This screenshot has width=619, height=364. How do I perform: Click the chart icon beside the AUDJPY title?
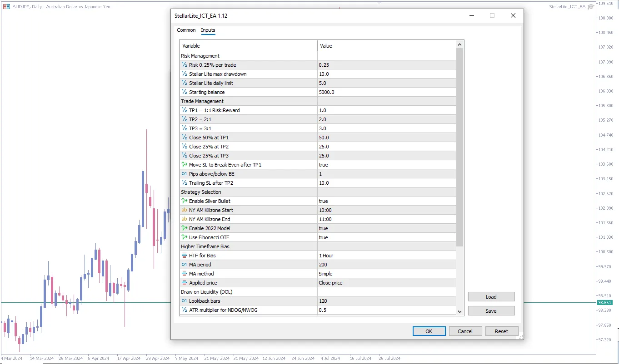pos(6,6)
